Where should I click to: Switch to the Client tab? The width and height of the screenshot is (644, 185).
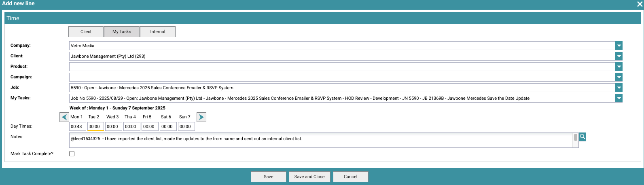86,32
